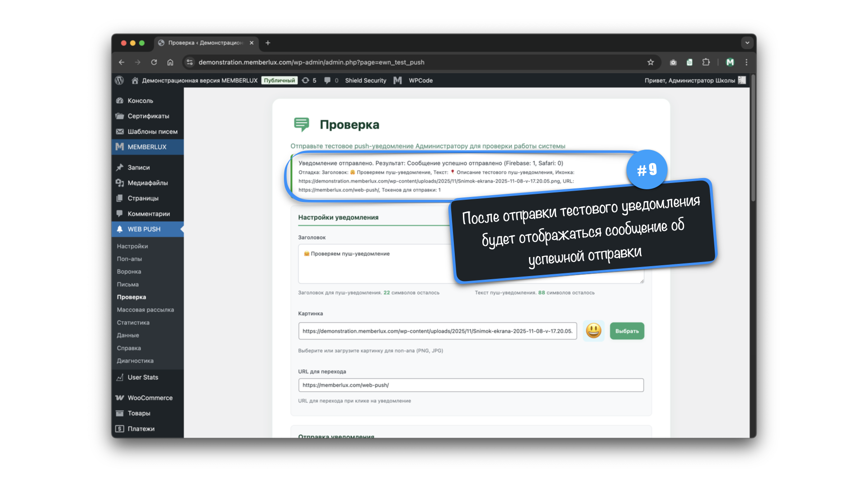Expand the browser tab search chevron

point(747,43)
